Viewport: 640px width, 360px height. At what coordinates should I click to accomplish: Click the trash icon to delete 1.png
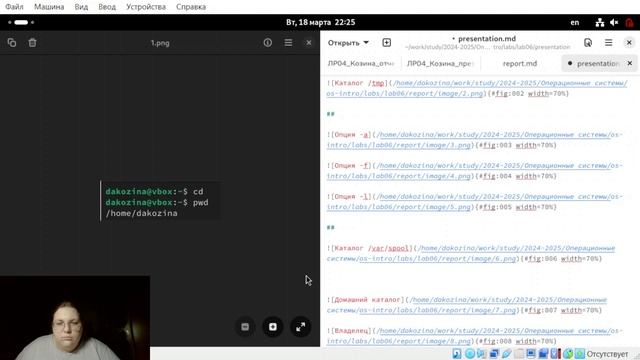pos(33,42)
